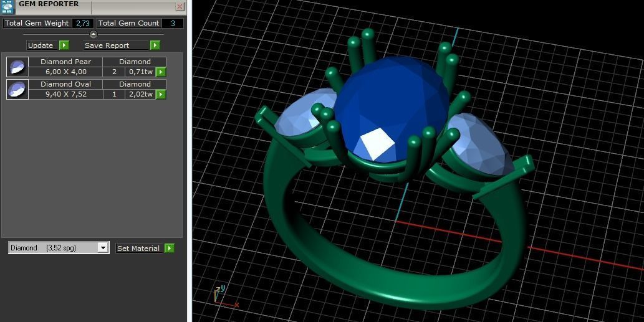Click the '2,02tw' weight cell
Image resolution: width=644 pixels, height=322 pixels.
[141, 94]
